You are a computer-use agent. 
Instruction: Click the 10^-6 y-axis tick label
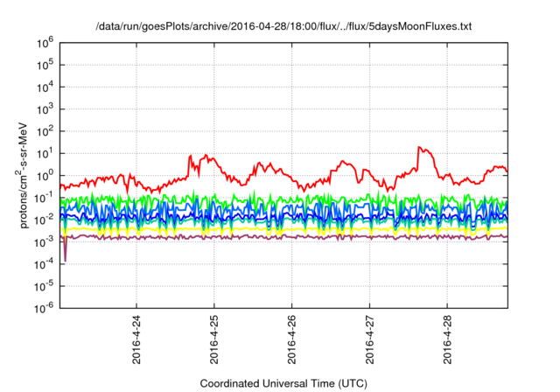(44, 308)
